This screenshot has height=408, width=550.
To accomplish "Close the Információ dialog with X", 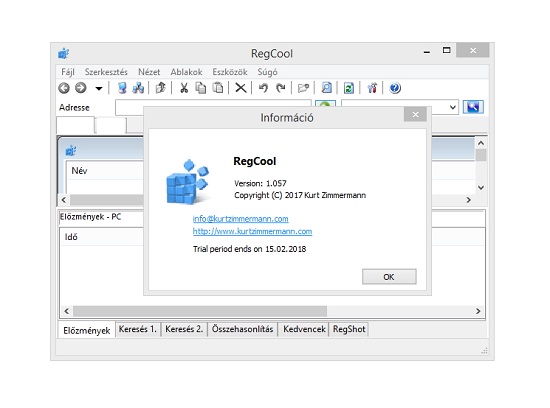I will [x=415, y=114].
